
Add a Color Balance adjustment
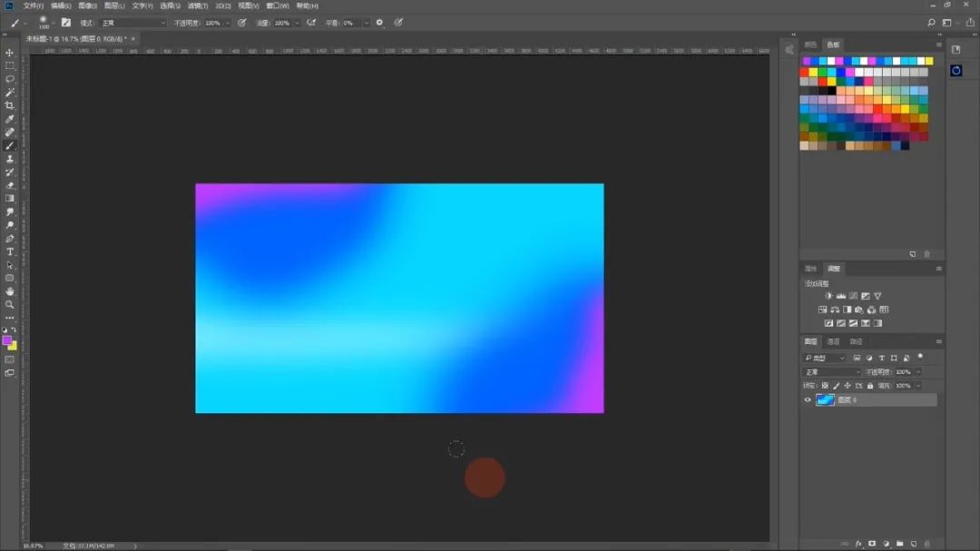pos(835,310)
